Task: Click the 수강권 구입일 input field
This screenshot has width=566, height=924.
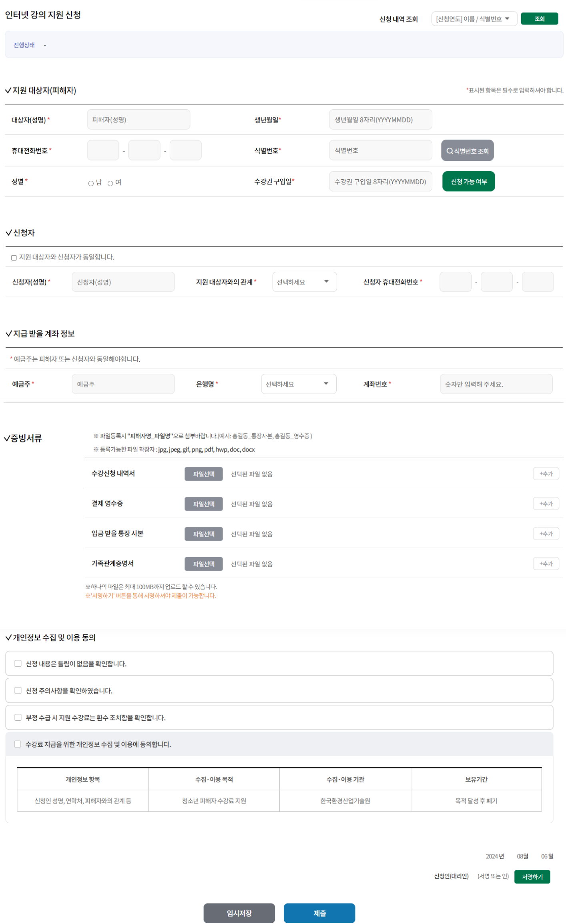Action: point(380,182)
